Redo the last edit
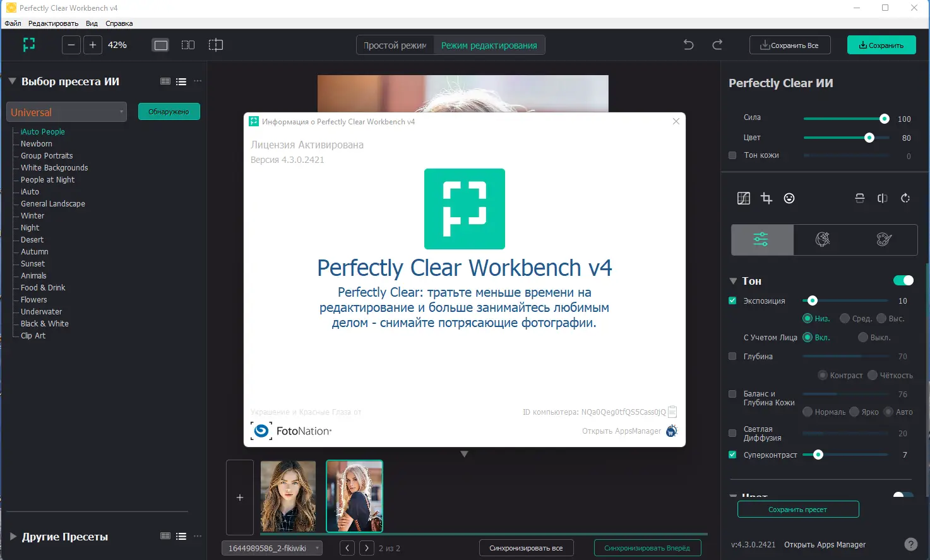Viewport: 930px width, 560px height. coord(717,45)
